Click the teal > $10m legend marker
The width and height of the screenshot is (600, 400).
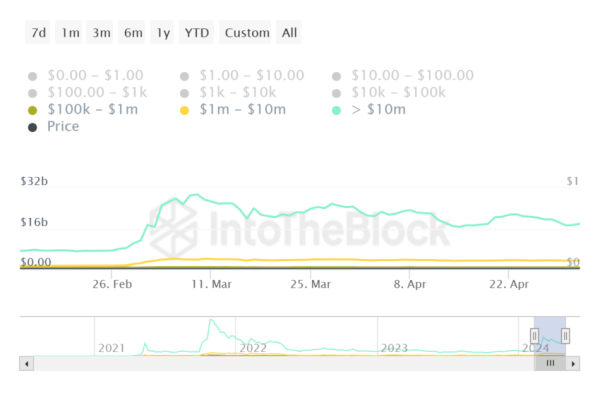click(338, 109)
